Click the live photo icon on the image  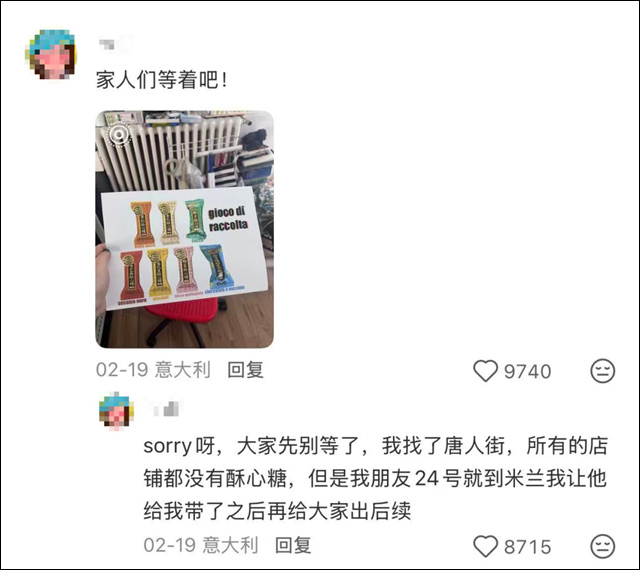118,134
